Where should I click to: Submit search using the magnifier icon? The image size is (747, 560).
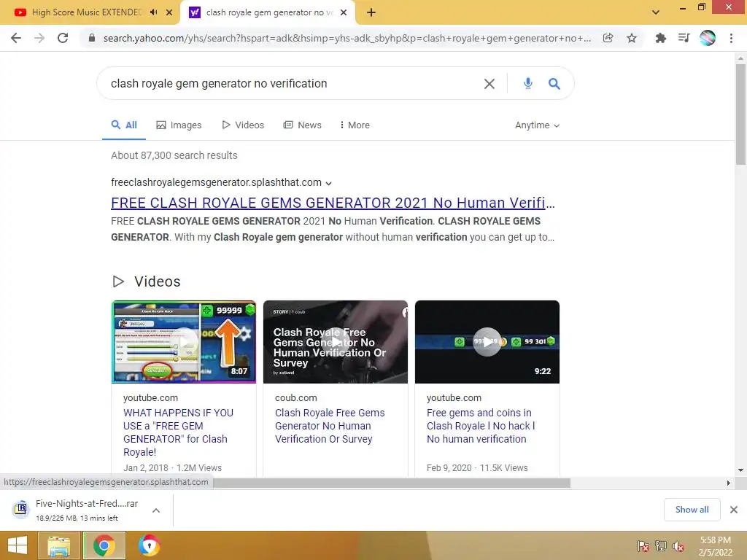click(x=554, y=84)
